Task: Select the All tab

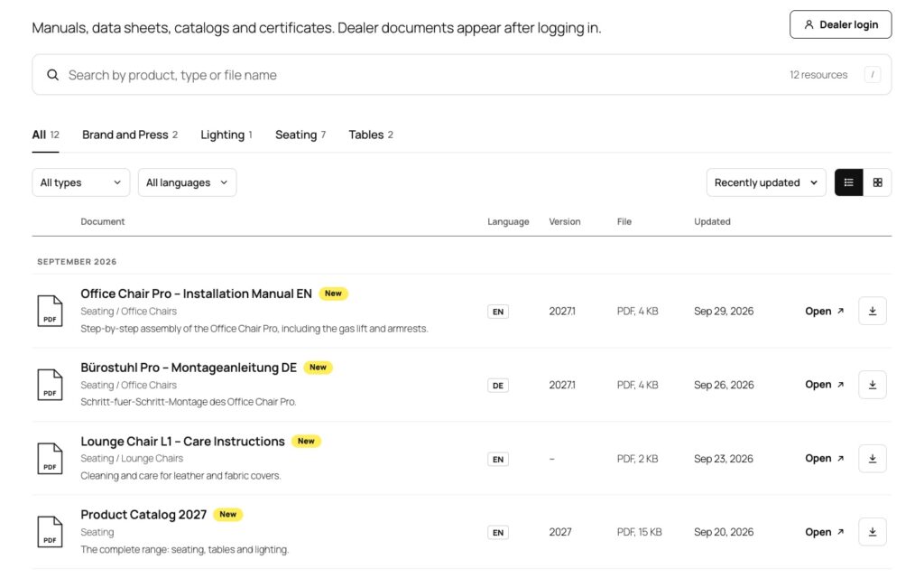Action: 45,135
